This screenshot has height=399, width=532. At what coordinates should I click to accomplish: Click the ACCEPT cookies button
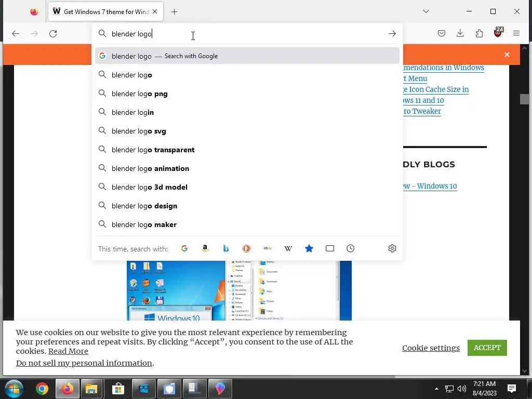[487, 348]
